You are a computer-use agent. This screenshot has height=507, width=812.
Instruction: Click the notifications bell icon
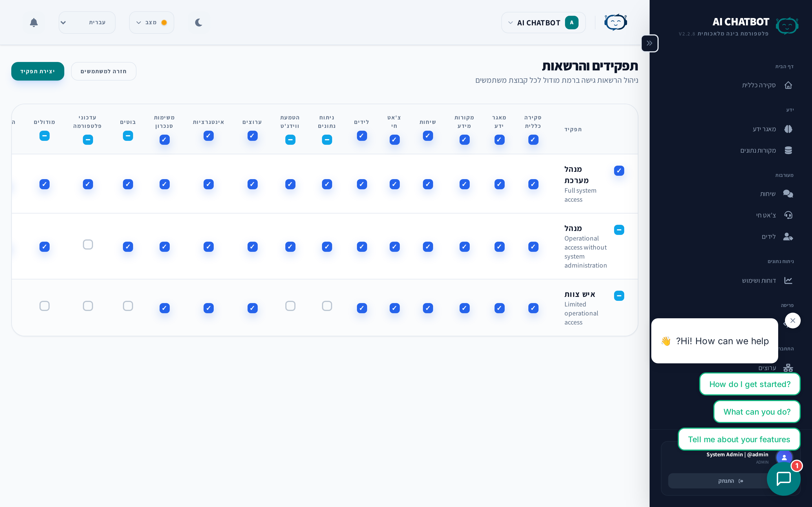pyautogui.click(x=34, y=23)
